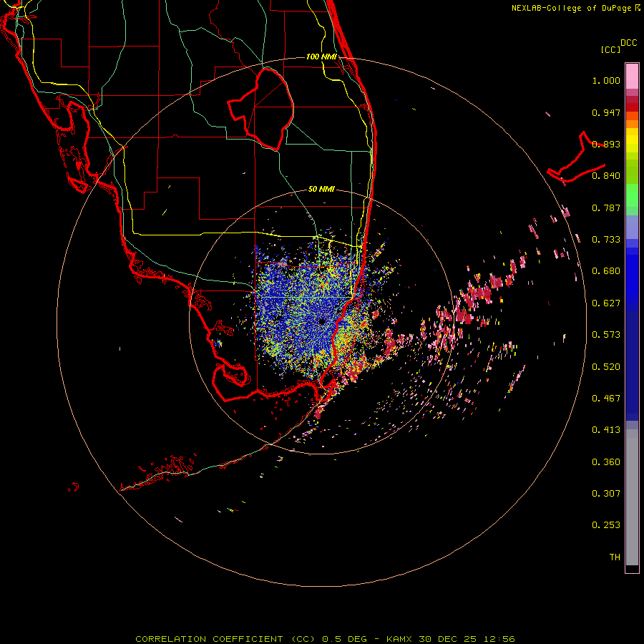Screen dimensions: 644x644
Task: Click the black radar site dot at the scan center
Action: tap(322, 321)
